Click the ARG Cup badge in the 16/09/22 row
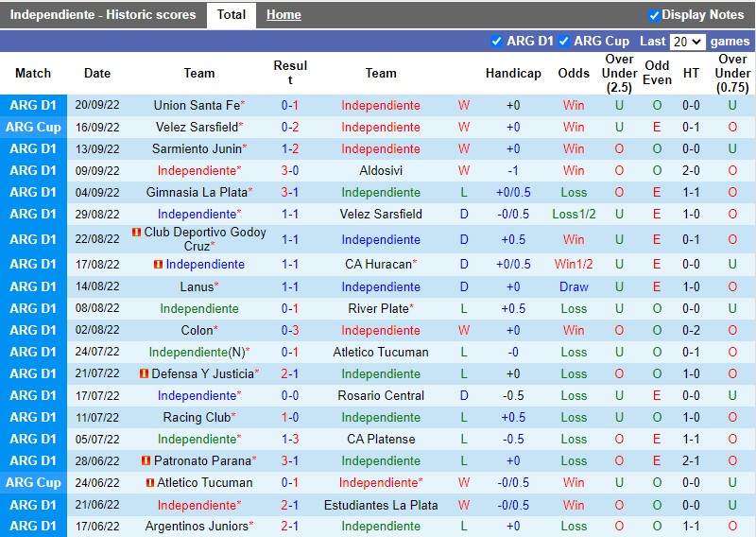Screen dimensions: 756x537 point(34,128)
